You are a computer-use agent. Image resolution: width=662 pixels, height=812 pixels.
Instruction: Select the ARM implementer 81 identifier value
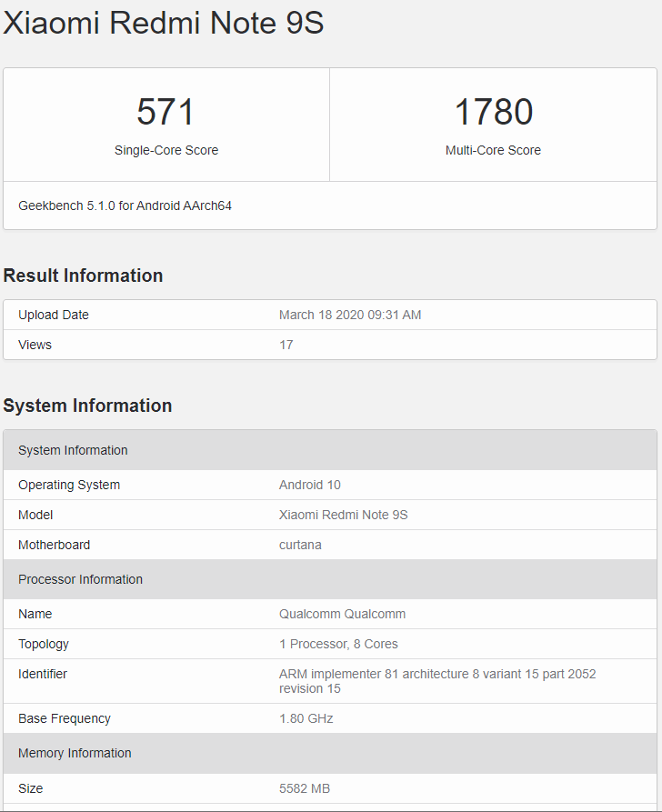(437, 681)
